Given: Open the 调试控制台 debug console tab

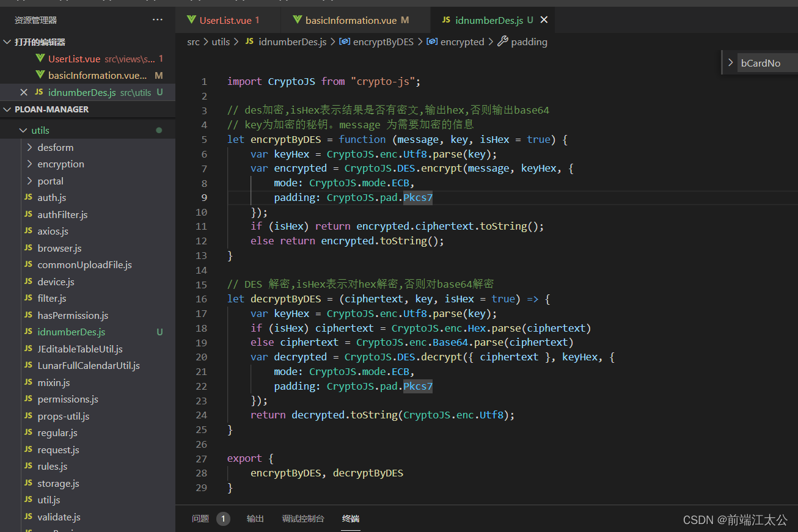Looking at the screenshot, I should (x=303, y=519).
